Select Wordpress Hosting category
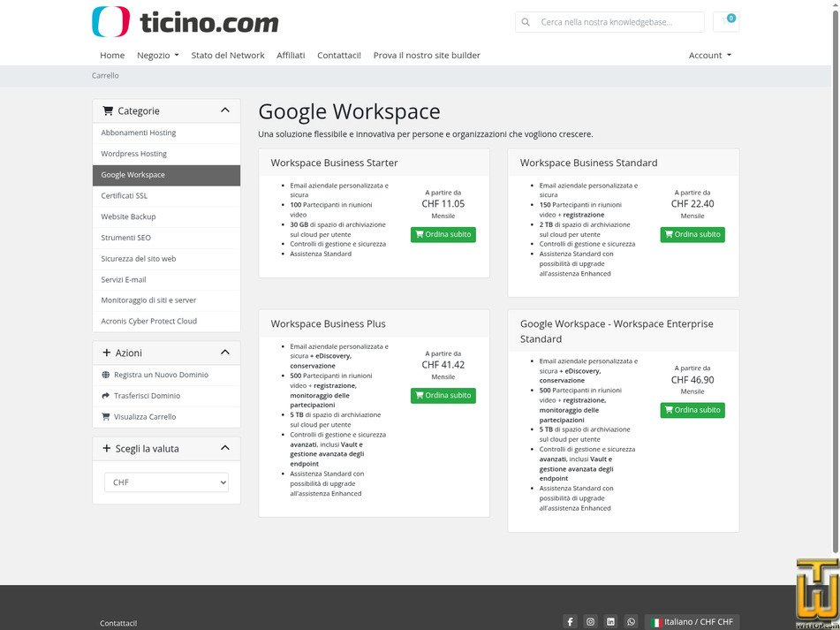840x630 pixels. point(166,154)
